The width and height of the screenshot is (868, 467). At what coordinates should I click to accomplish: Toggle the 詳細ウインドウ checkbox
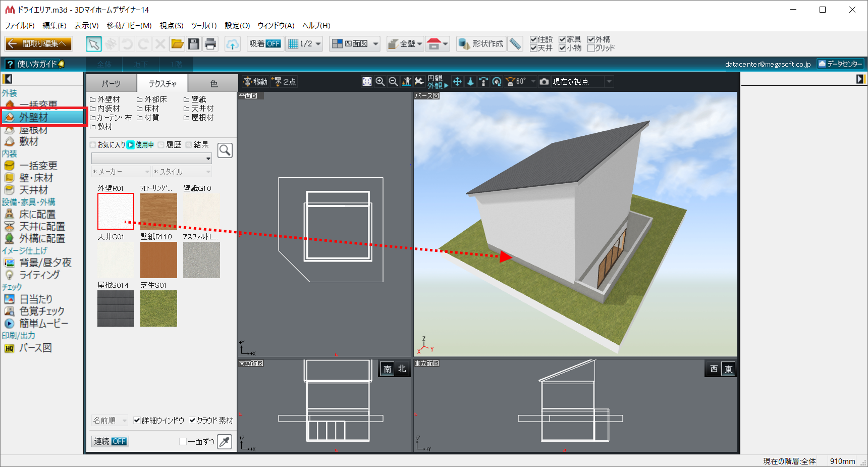(x=137, y=421)
